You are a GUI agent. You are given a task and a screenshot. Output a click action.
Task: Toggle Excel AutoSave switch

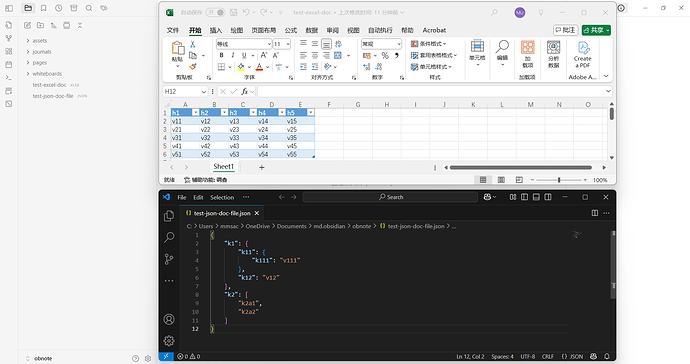[216, 12]
